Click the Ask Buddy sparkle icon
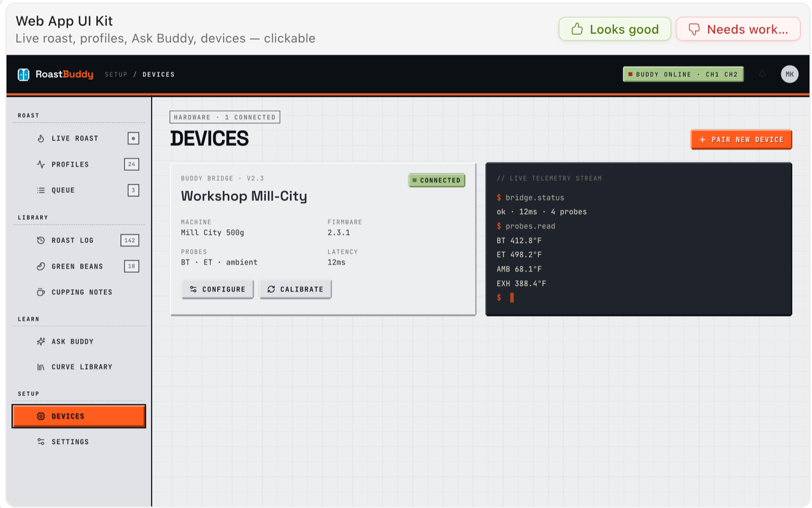812x508 pixels. point(41,341)
